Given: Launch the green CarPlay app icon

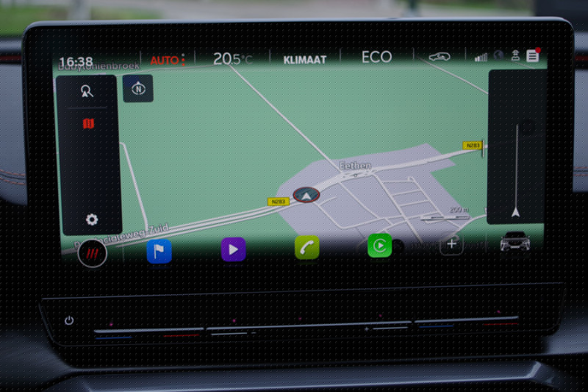Looking at the screenshot, I should pyautogui.click(x=379, y=246).
